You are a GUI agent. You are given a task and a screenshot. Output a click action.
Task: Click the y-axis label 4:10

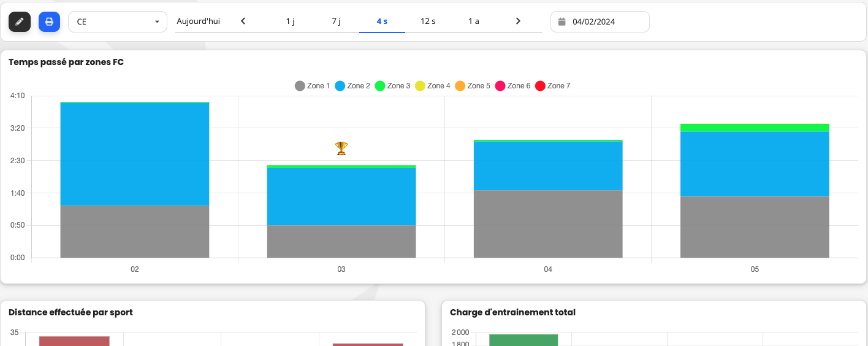17,96
